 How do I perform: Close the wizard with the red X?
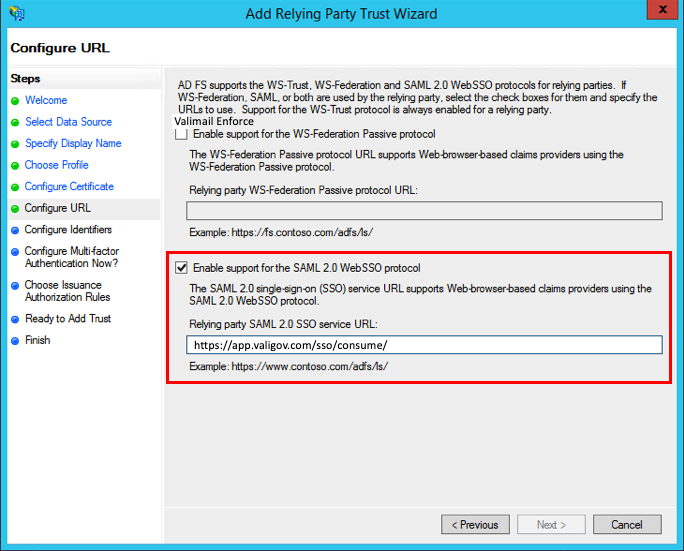pyautogui.click(x=662, y=10)
